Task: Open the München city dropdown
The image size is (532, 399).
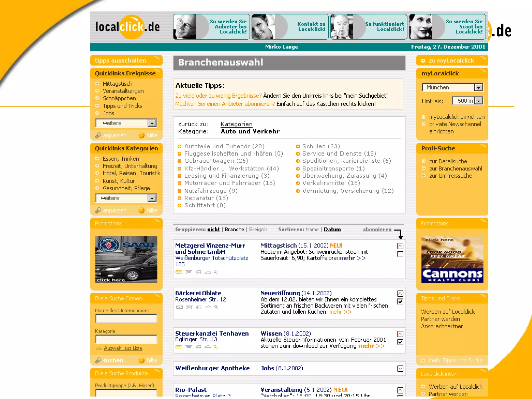Action: pos(478,88)
